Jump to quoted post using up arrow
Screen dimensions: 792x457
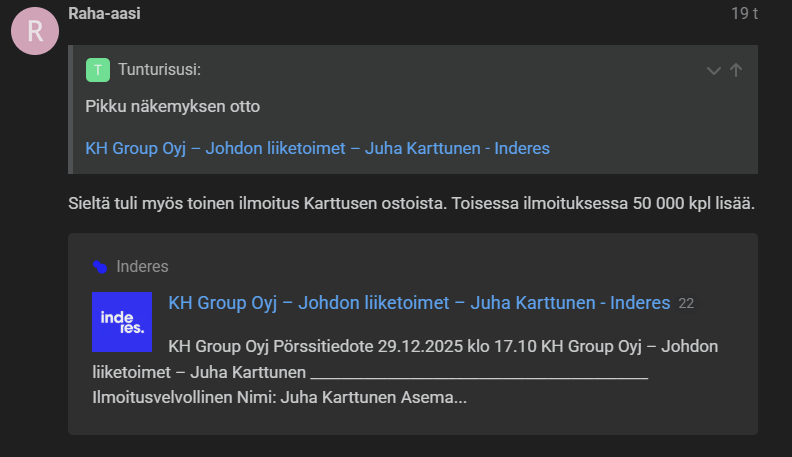736,70
